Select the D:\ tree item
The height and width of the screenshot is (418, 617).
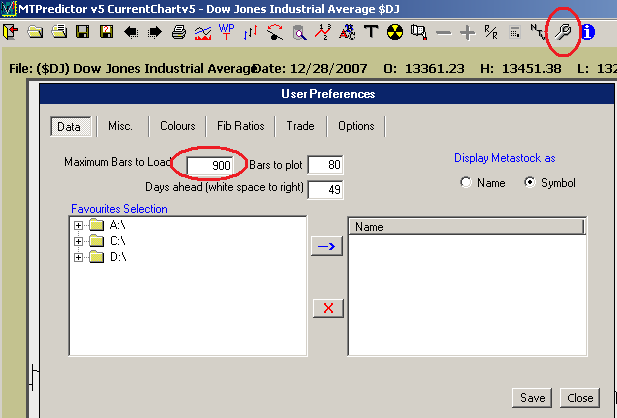(x=118, y=257)
